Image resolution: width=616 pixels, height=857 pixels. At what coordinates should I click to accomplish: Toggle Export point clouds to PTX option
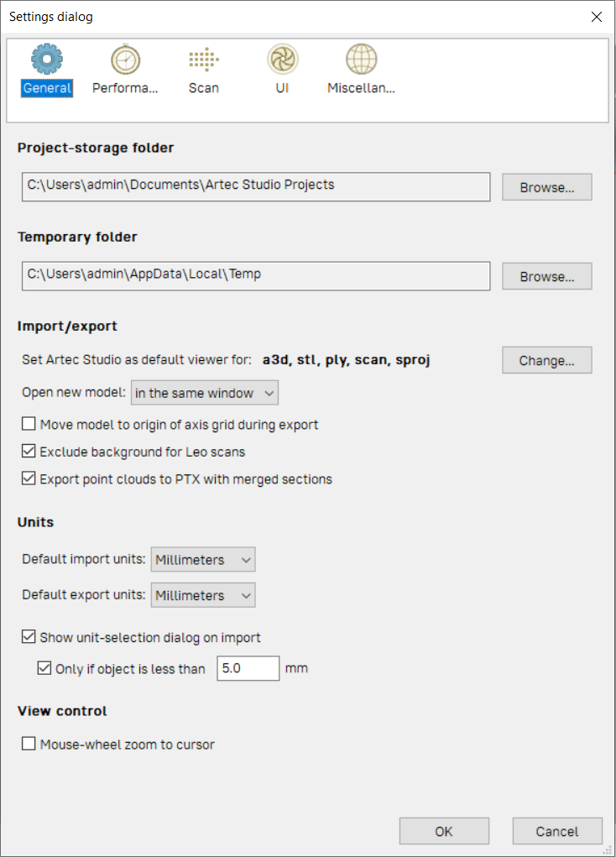click(29, 479)
